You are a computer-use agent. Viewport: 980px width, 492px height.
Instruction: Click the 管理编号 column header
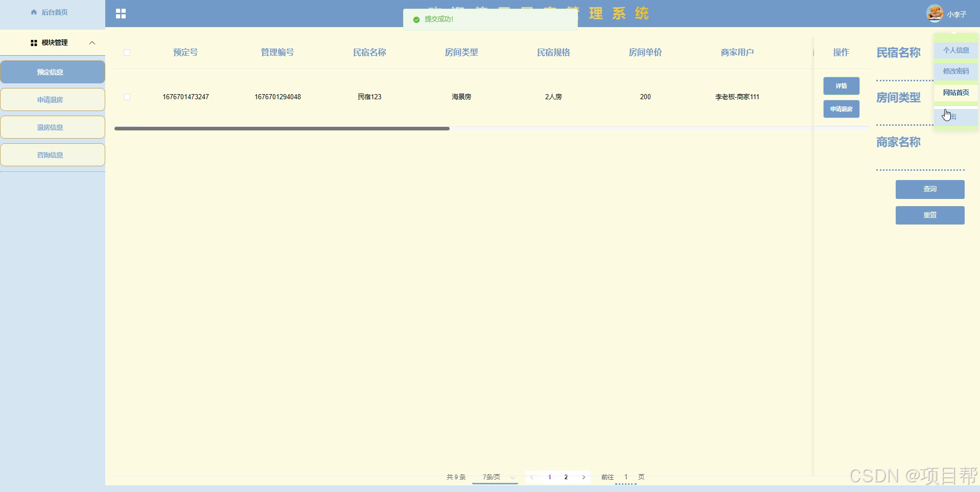pyautogui.click(x=277, y=52)
